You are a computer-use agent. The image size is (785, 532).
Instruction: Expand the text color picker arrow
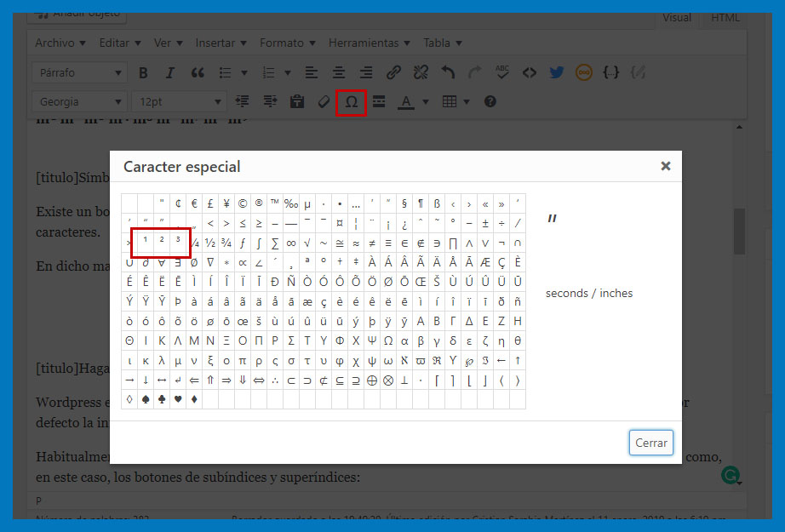tap(426, 102)
